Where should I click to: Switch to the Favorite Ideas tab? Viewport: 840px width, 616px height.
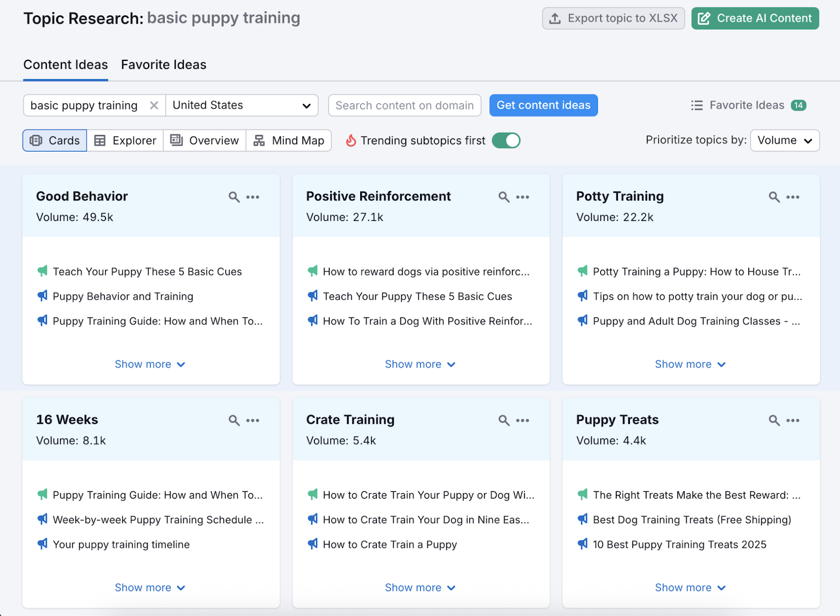point(163,65)
